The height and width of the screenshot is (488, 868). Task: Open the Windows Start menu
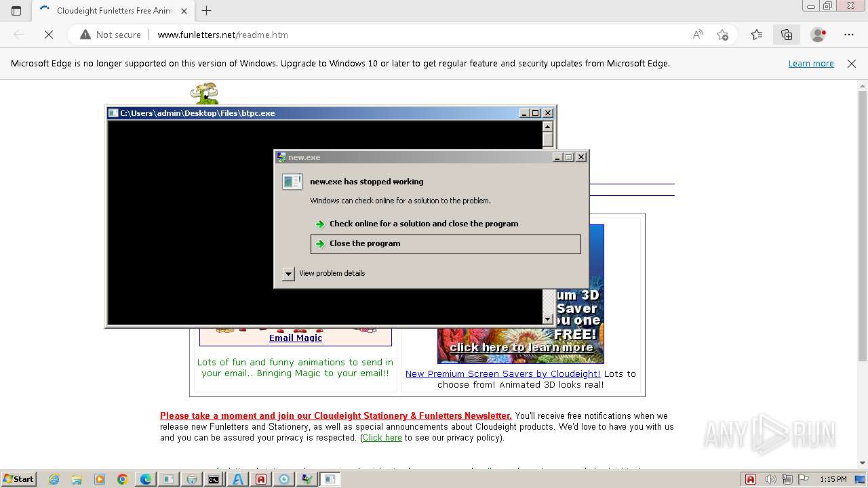tap(18, 479)
